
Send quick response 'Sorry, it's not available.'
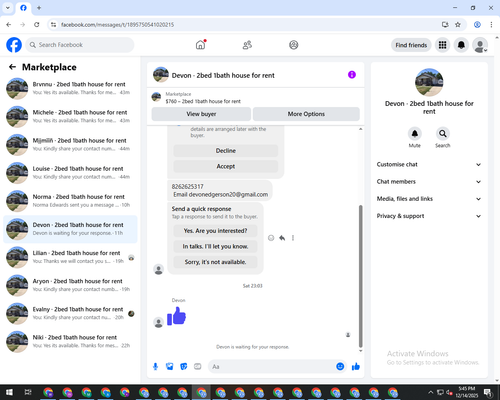(x=215, y=262)
